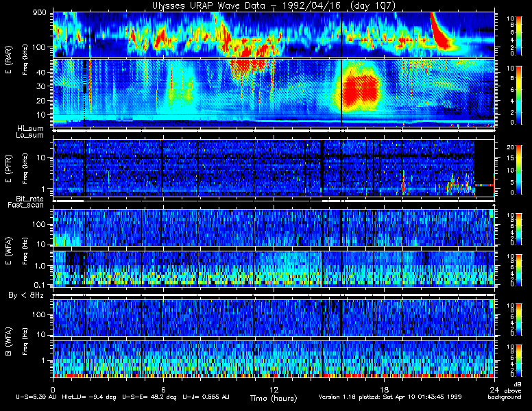Click the '1' kHz tick on the E (PFR) panel
Image resolution: width=532 pixels, height=411 pixels.
point(43,189)
